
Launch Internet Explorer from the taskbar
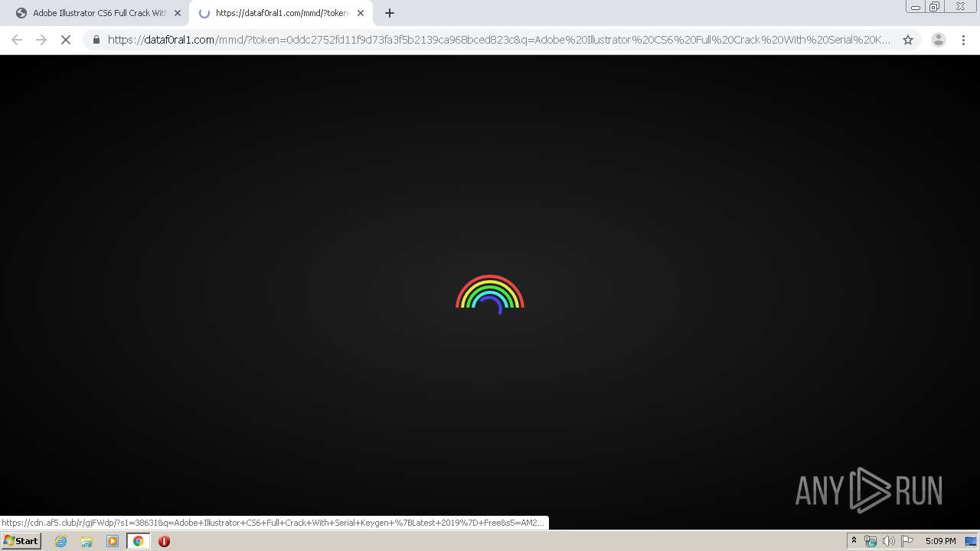point(60,541)
